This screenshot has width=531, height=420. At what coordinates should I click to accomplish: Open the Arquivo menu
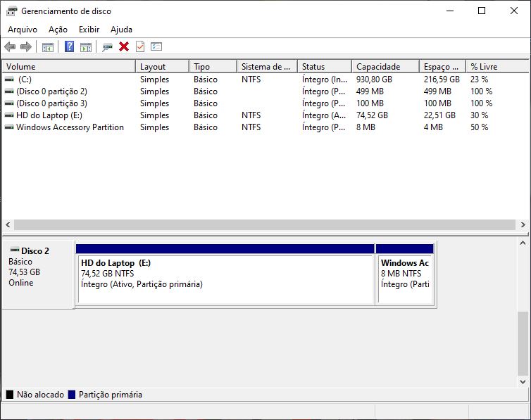click(x=23, y=30)
